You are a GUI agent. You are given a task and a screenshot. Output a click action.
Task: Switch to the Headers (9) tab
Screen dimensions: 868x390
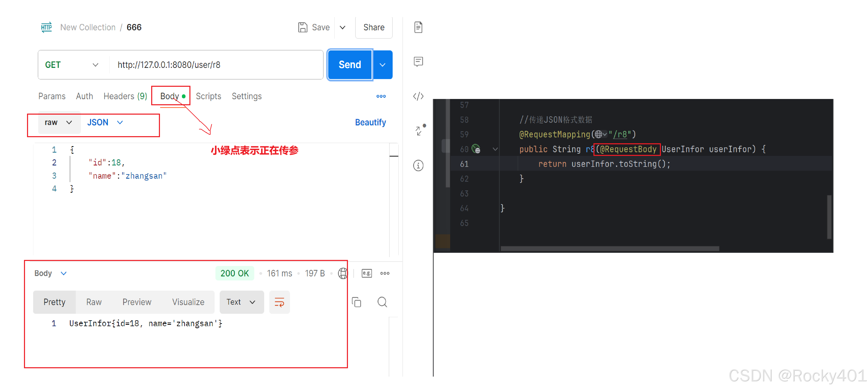(x=125, y=96)
